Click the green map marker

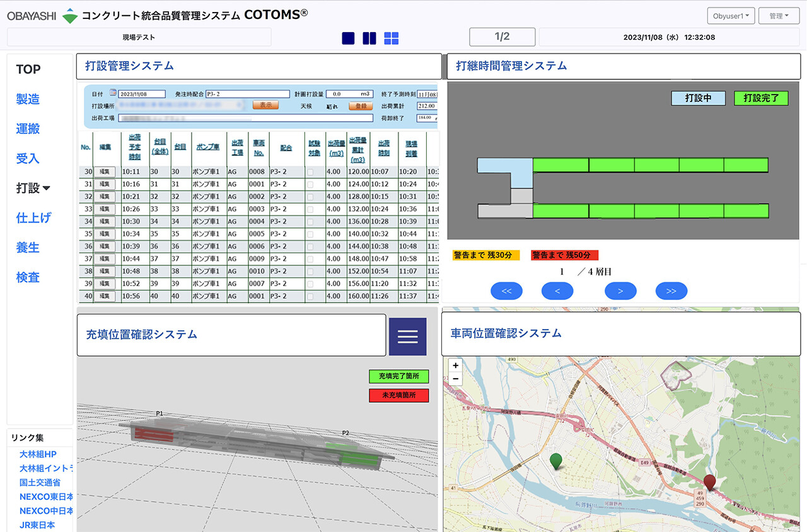click(x=555, y=462)
